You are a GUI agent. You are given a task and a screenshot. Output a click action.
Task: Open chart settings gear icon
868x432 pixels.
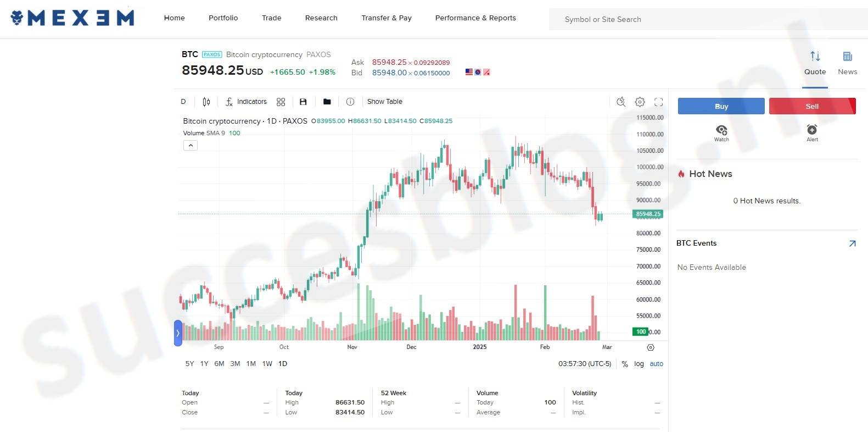[x=640, y=102]
